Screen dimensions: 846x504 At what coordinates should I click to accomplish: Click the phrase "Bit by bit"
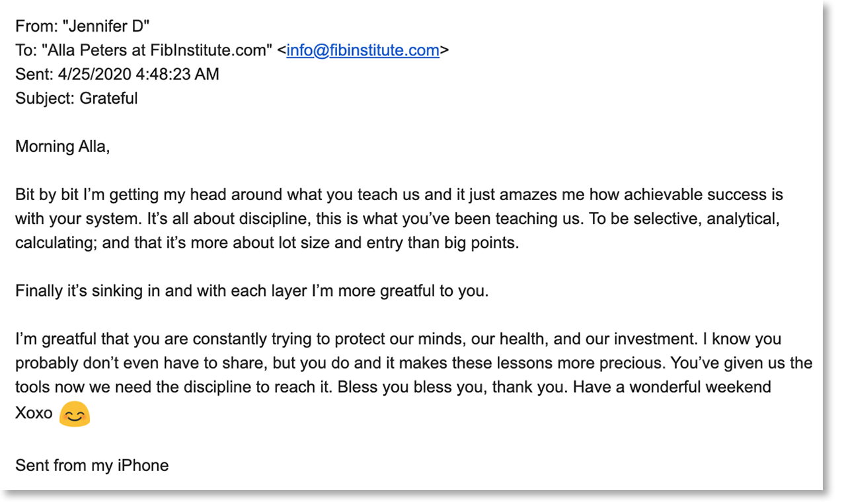pos(46,195)
